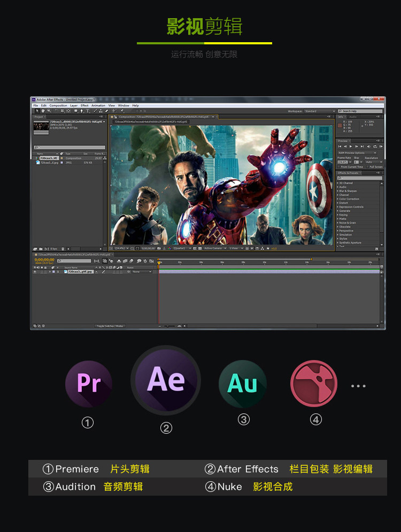Select the Zoom magnifier tool
Viewport: 401px width, 532px height.
pos(49,111)
